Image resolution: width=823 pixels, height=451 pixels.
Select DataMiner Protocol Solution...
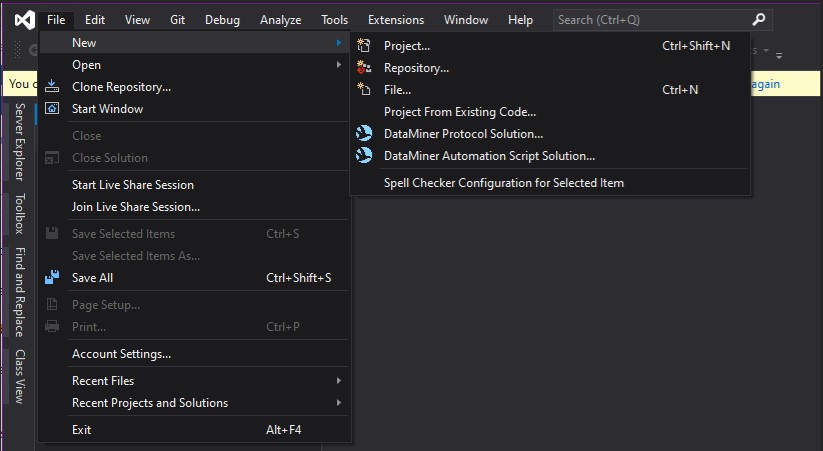click(x=550, y=134)
